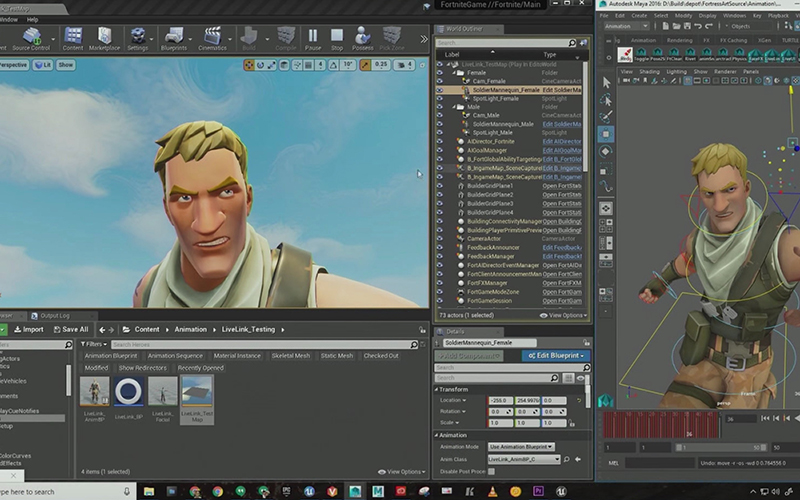
Task: Hide SoldierMannequin_Female via eye icon
Action: (x=440, y=90)
